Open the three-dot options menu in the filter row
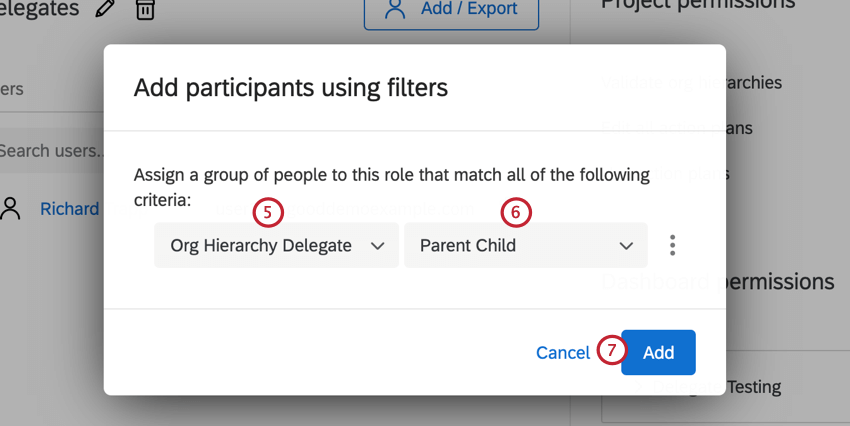 (x=673, y=245)
